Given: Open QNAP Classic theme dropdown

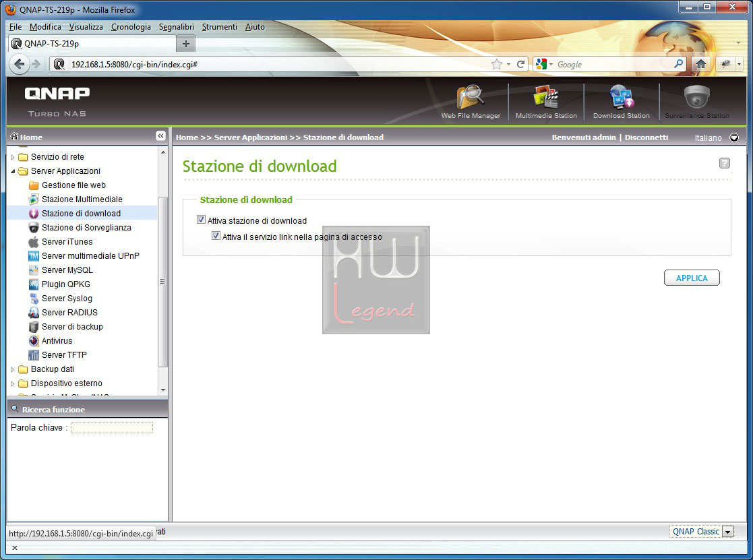Looking at the screenshot, I should [727, 532].
